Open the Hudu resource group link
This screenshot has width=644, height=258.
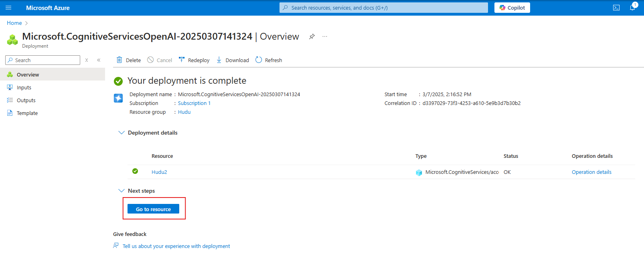point(184,112)
